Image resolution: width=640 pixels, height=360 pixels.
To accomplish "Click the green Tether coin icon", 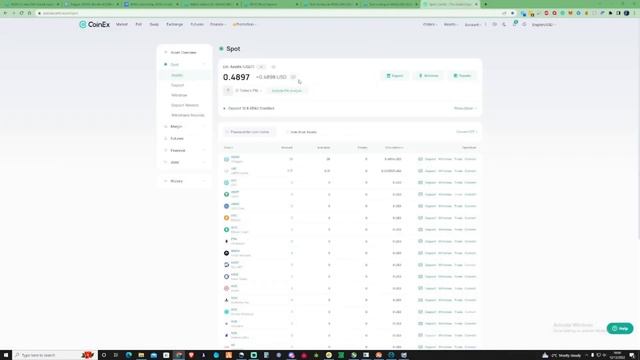I will point(227,194).
